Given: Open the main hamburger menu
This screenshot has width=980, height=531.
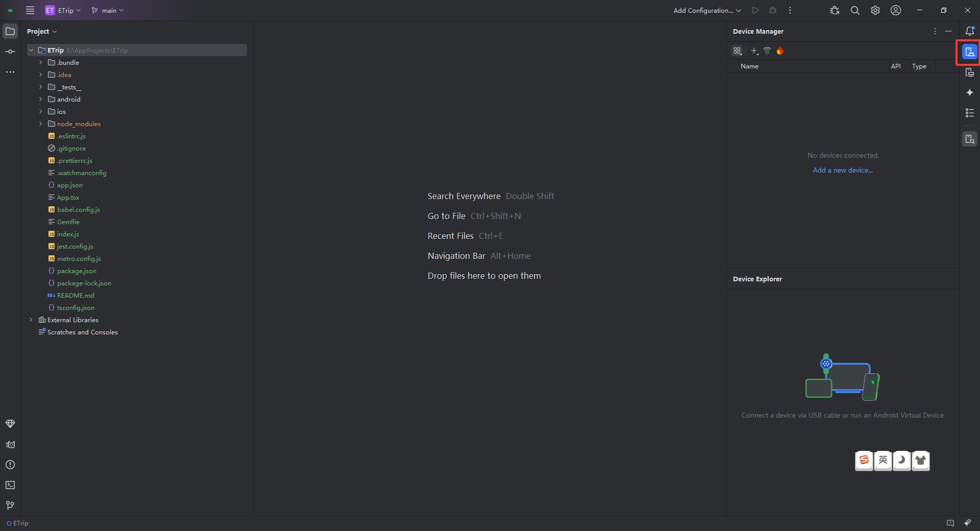Looking at the screenshot, I should click(30, 10).
